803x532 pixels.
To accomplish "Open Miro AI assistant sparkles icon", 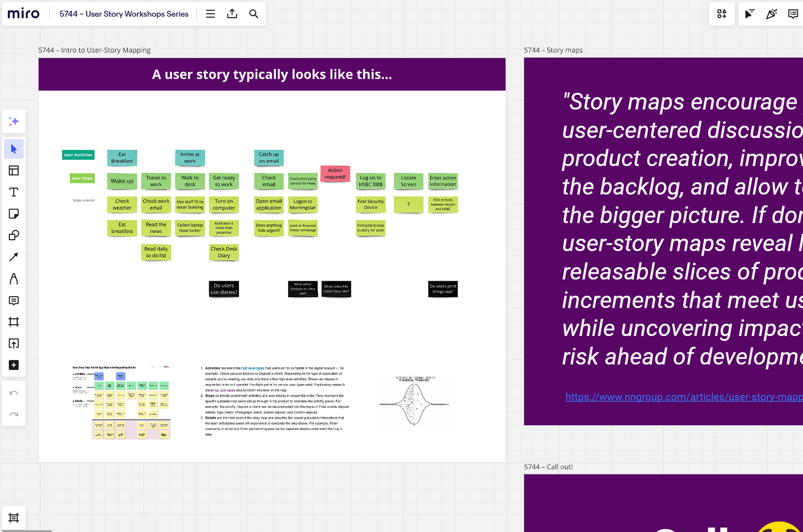I will click(14, 121).
